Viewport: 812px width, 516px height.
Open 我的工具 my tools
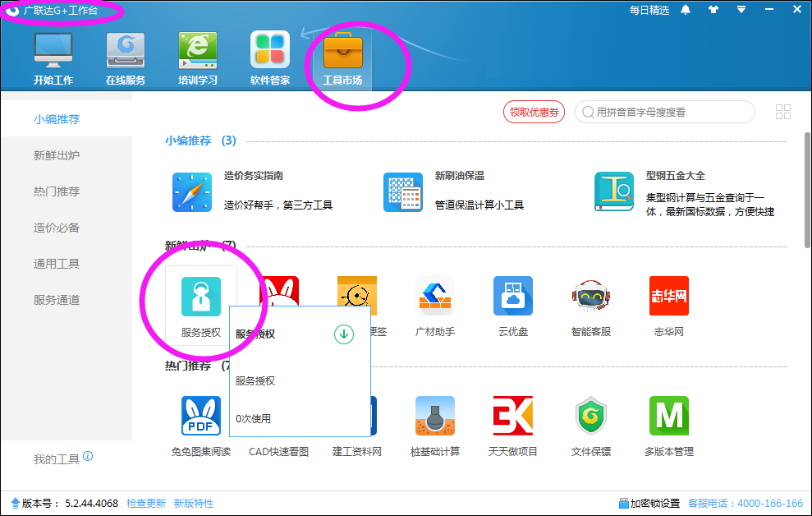point(57,459)
